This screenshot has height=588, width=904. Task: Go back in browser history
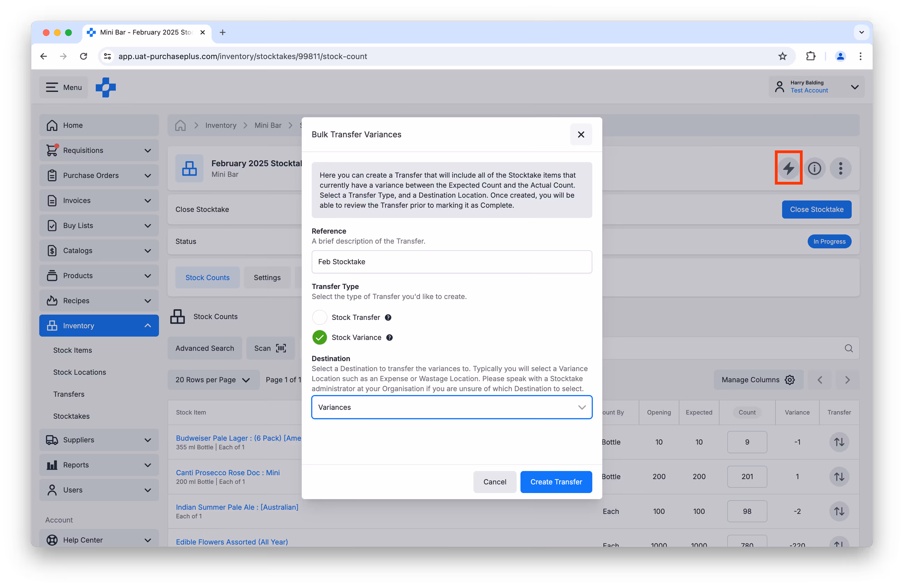point(44,56)
